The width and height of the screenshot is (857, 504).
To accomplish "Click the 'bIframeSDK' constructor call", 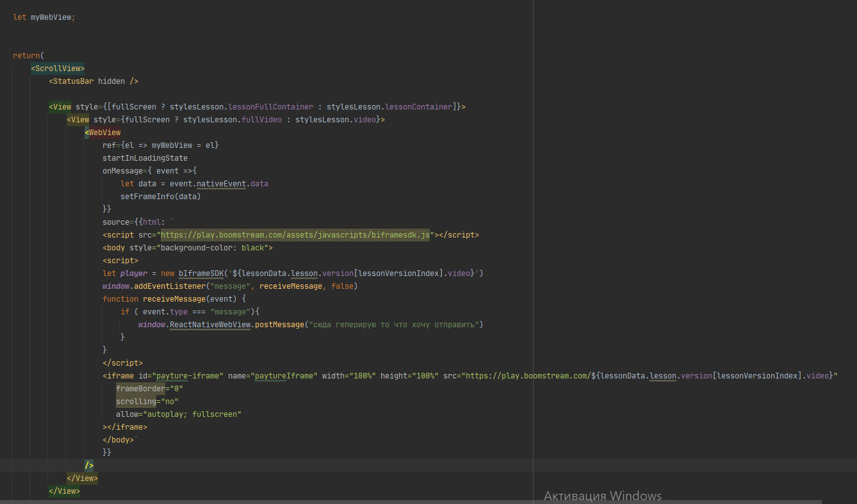I will [201, 273].
